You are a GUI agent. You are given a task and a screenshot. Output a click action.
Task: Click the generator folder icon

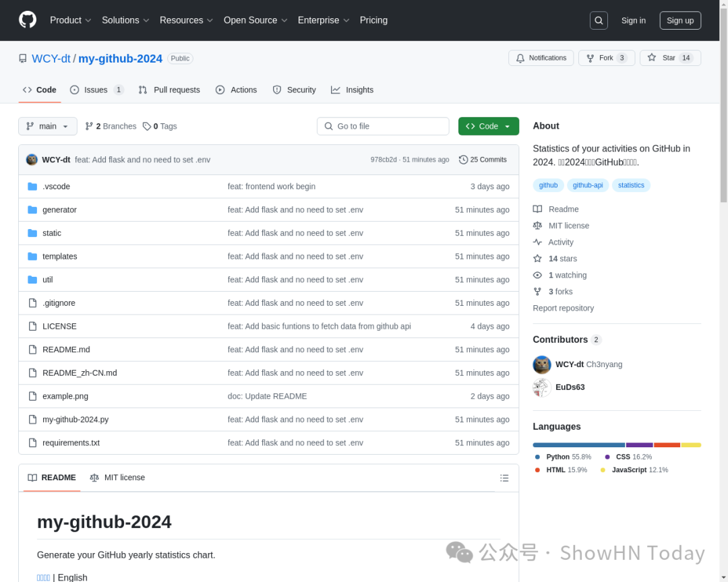coord(32,209)
